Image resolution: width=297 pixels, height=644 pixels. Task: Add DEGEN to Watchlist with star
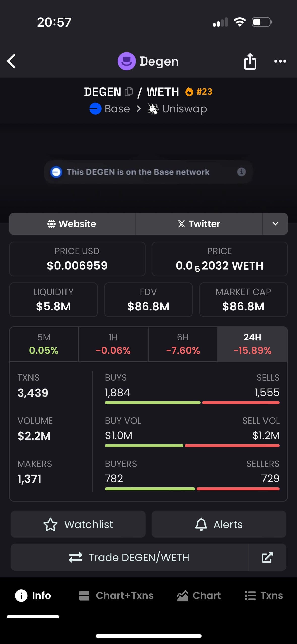click(x=78, y=524)
